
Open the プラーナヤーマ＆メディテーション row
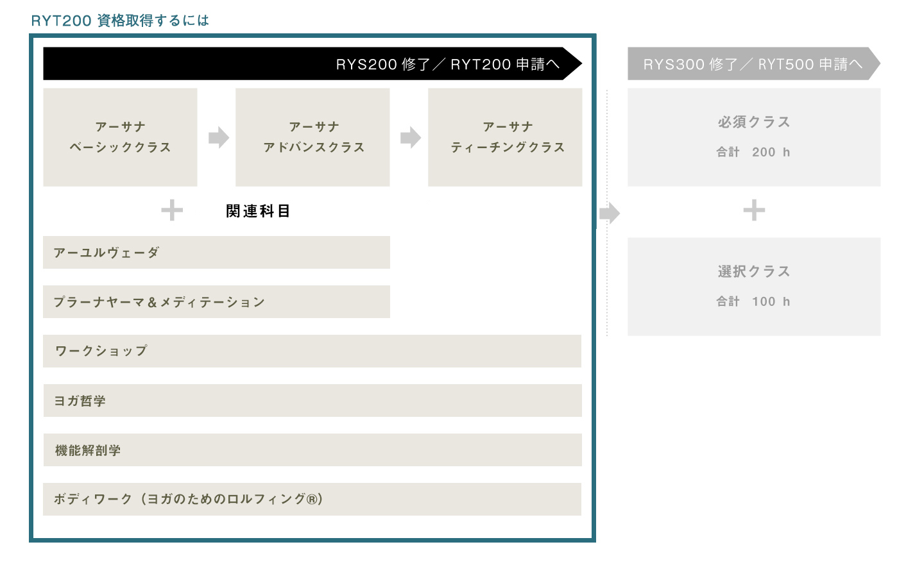pyautogui.click(x=216, y=302)
